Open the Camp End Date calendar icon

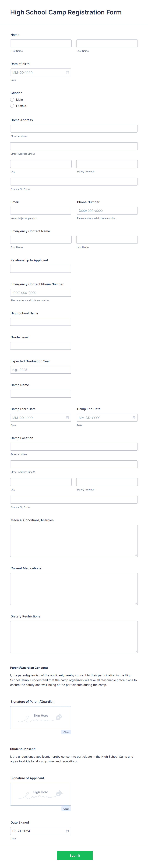pos(134,418)
